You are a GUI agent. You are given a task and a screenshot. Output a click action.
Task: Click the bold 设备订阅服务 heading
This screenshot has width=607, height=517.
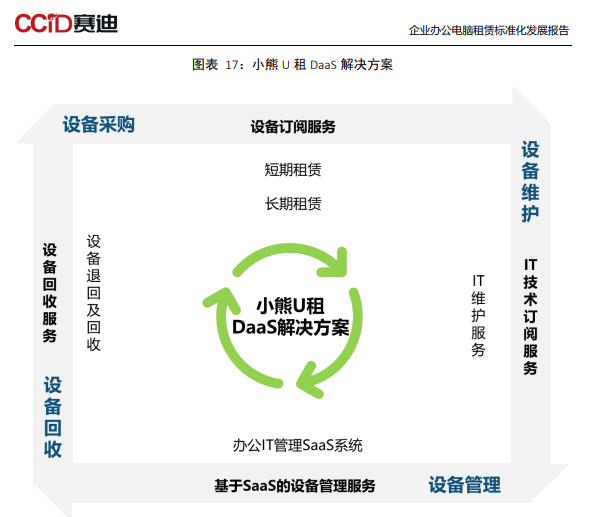click(x=293, y=127)
